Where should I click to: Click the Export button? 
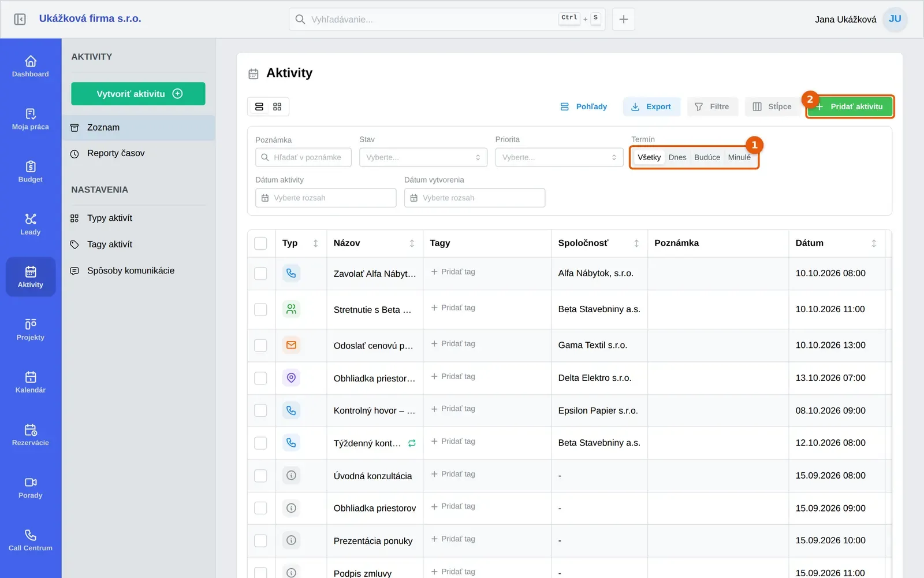[651, 106]
